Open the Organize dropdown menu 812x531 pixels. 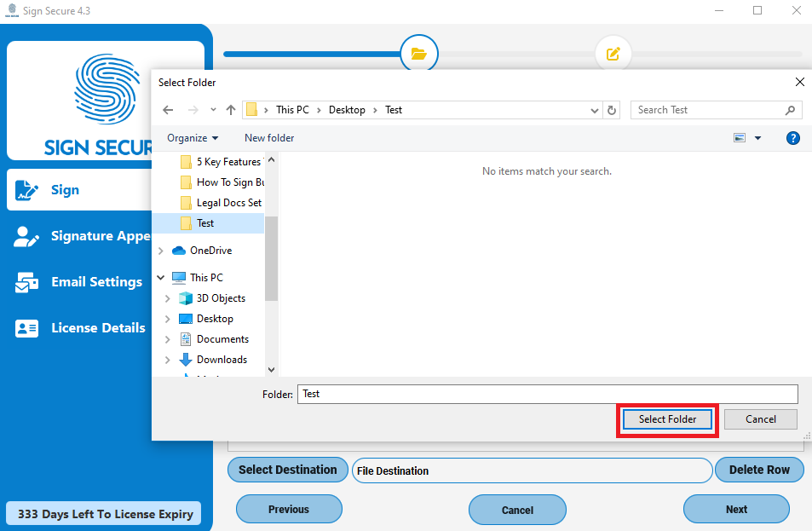tap(193, 138)
